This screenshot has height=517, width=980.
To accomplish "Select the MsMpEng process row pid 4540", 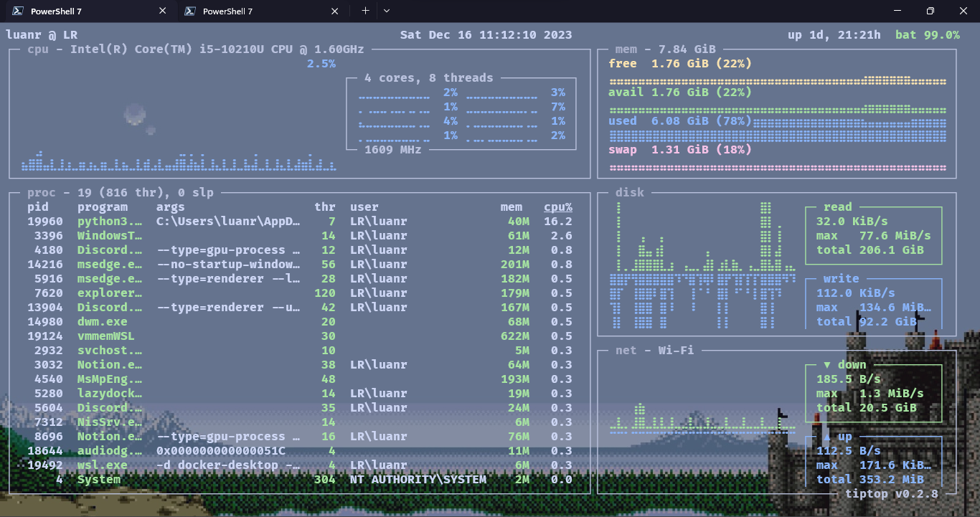I will pyautogui.click(x=300, y=379).
